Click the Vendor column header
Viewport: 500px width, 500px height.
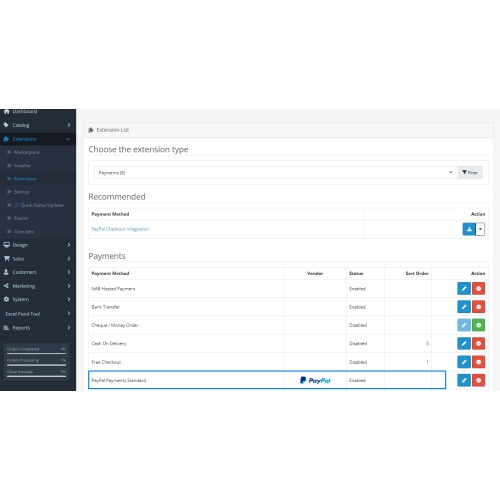click(315, 273)
